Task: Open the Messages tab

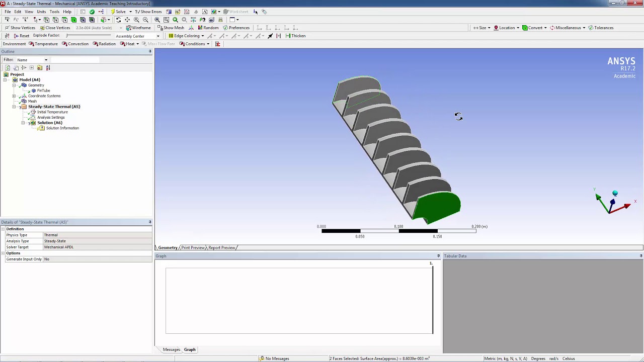Action: point(171,349)
